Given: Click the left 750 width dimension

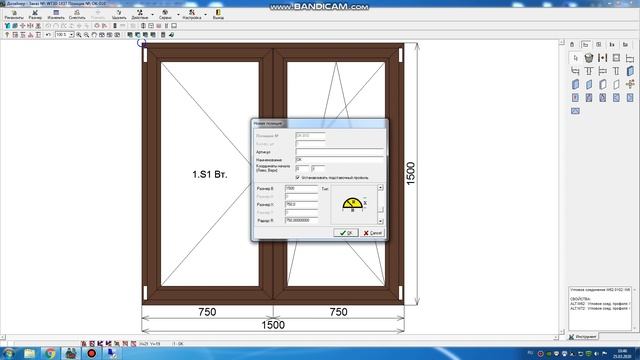Looking at the screenshot, I should (207, 312).
